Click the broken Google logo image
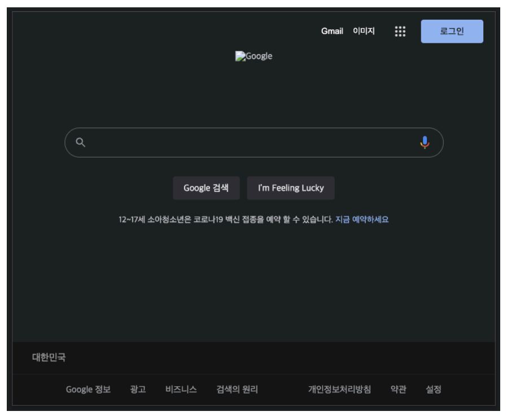Screen dimensions: 507x420 (254, 56)
